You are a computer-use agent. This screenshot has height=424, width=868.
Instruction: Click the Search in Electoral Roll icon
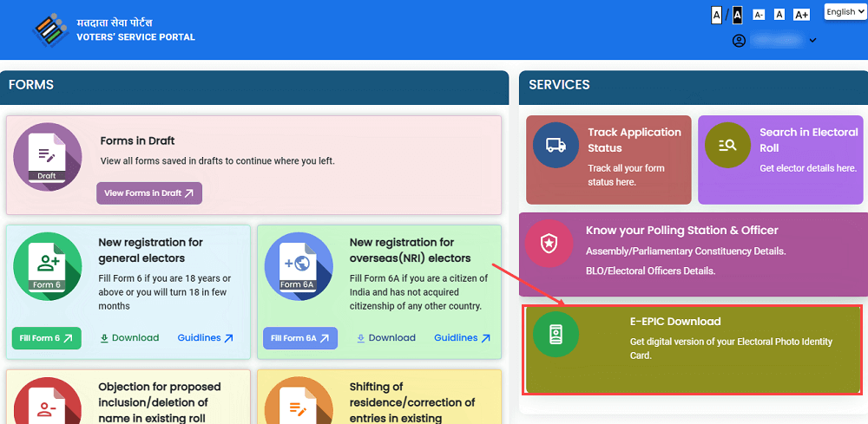coord(727,146)
